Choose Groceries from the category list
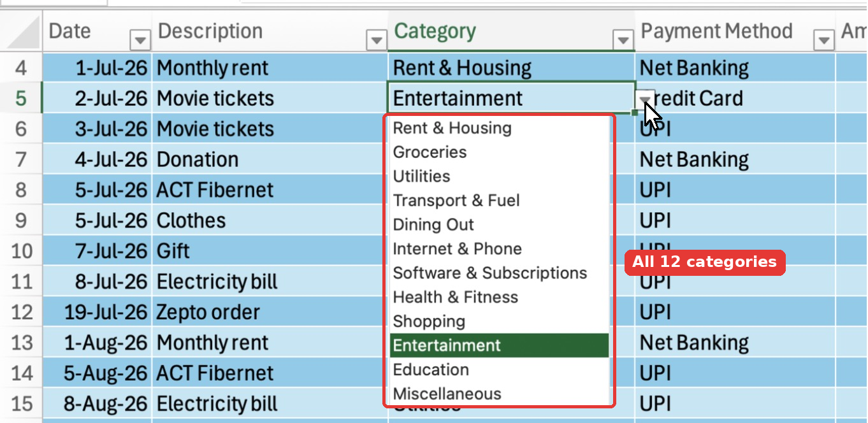Image resolution: width=868 pixels, height=423 pixels. click(x=499, y=152)
